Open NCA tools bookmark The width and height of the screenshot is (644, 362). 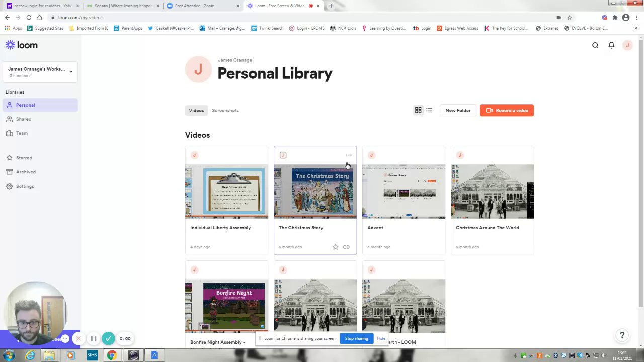343,28
